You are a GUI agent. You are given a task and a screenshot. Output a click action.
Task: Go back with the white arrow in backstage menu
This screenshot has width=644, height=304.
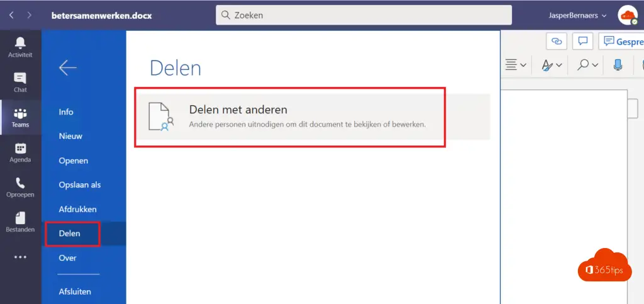[67, 68]
